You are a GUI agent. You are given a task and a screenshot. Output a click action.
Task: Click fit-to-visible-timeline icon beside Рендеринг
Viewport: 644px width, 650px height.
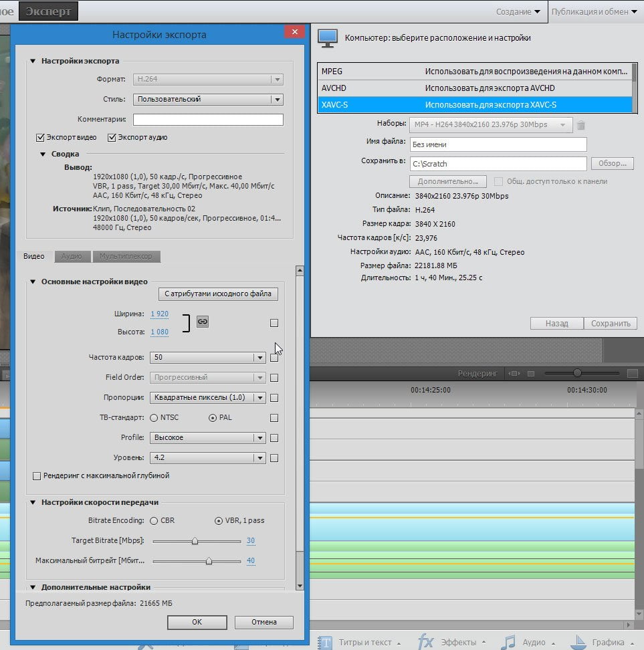coord(514,374)
